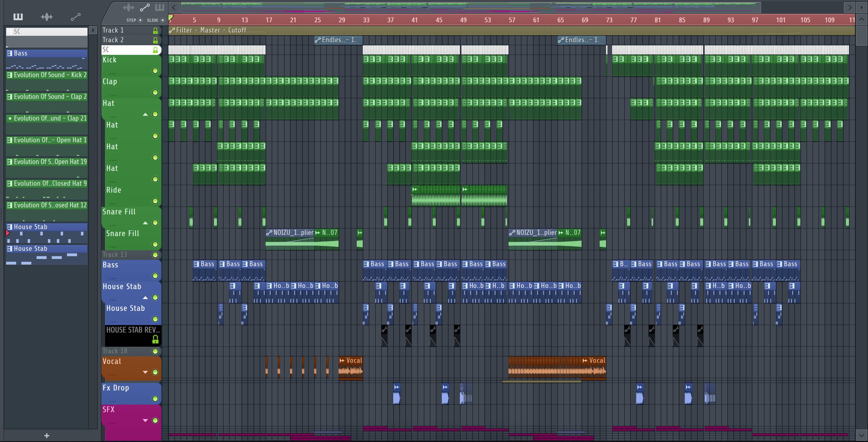Collapse the Hat track group
Image resolution: width=868 pixels, height=442 pixels.
(145, 115)
